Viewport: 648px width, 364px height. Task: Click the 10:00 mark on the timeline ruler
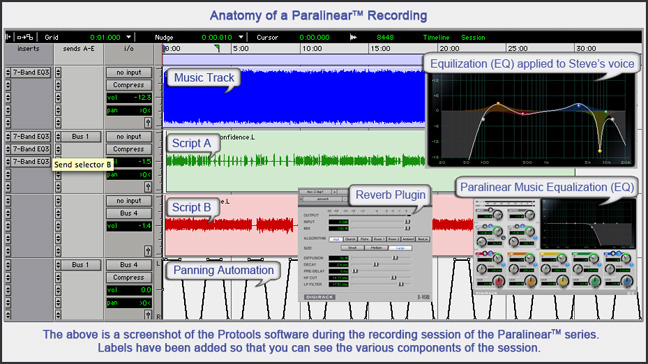[x=312, y=49]
